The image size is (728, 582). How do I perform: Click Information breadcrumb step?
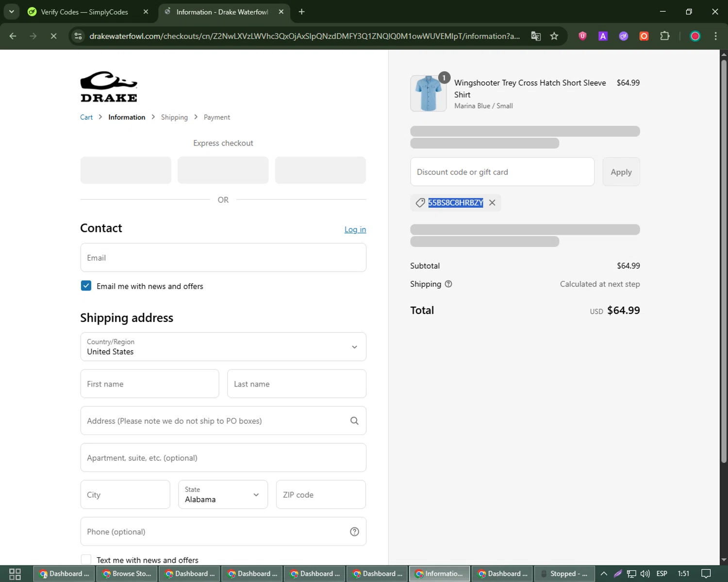point(127,117)
